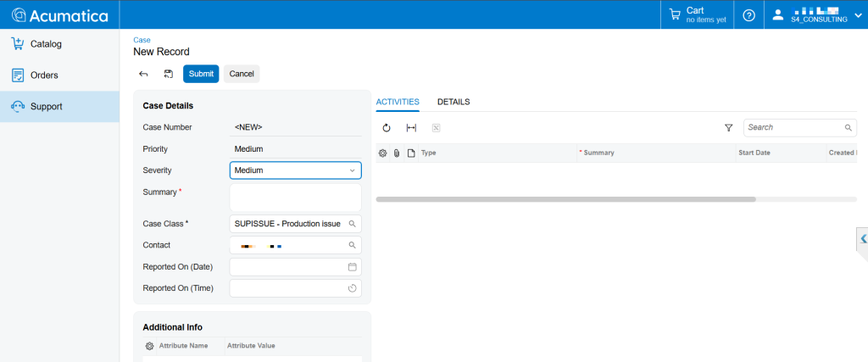Open Reported On date calendar picker
868x362 pixels.
pos(352,267)
